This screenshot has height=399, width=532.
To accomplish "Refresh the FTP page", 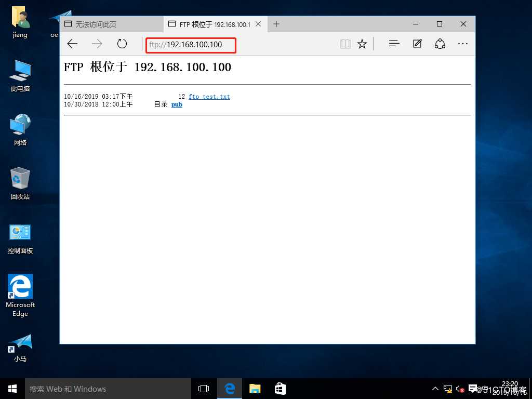I will pyautogui.click(x=122, y=44).
